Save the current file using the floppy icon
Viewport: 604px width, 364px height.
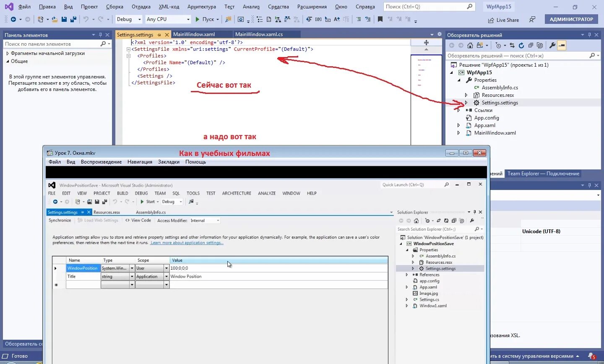click(64, 19)
